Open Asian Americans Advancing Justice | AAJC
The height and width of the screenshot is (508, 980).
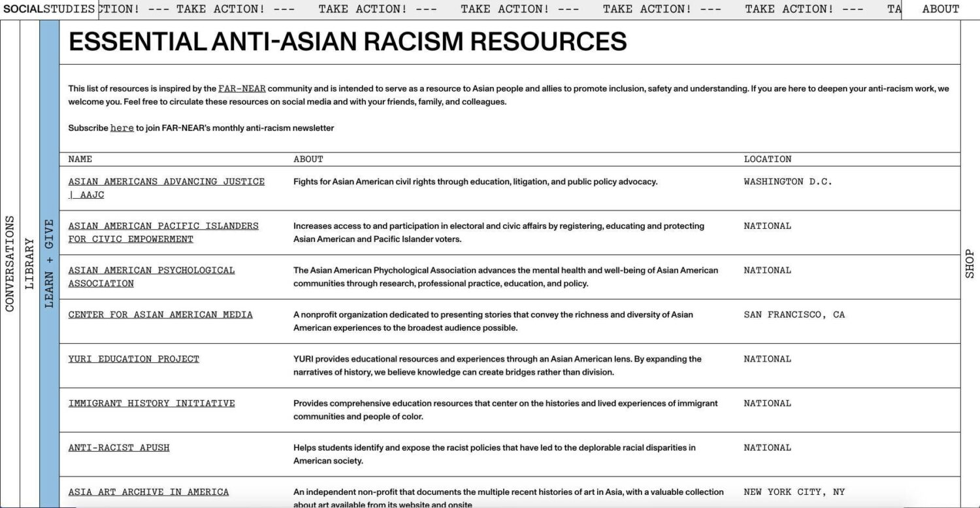(167, 188)
